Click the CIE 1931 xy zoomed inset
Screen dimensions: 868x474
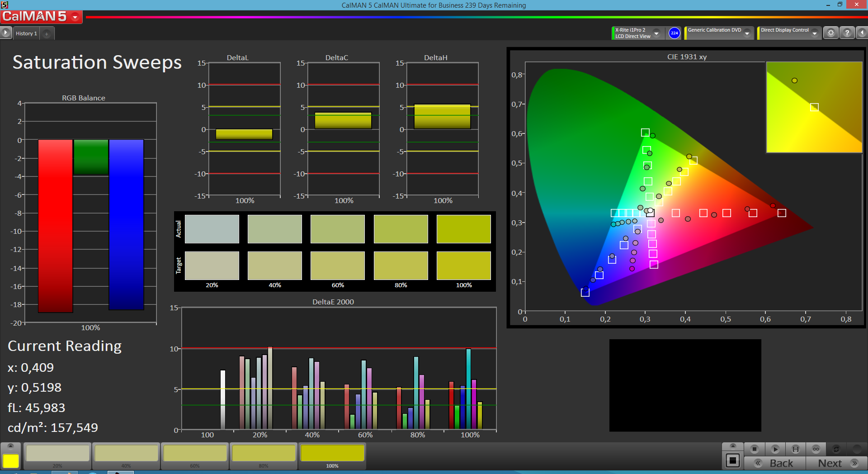point(814,107)
